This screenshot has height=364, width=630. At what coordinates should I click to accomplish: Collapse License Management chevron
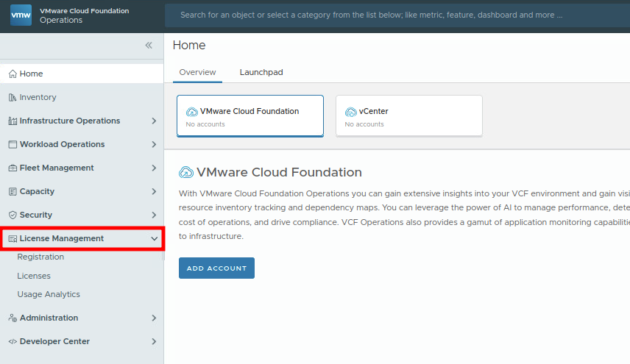pyautogui.click(x=155, y=239)
